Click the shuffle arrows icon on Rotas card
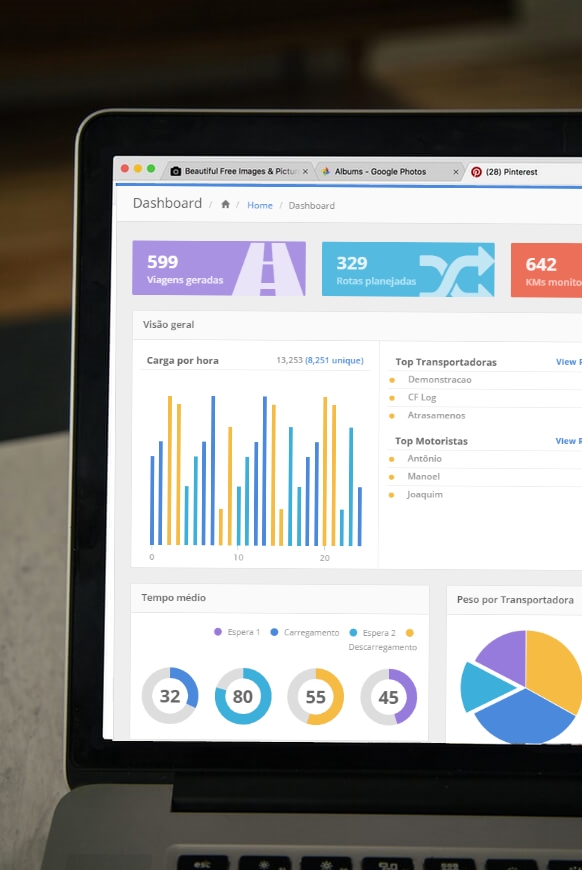 457,271
